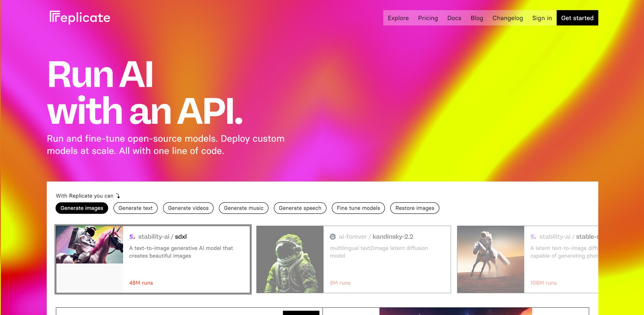The width and height of the screenshot is (644, 315).
Task: Click the stability-ai avatar on the stable-diffusion card
Action: tap(533, 237)
